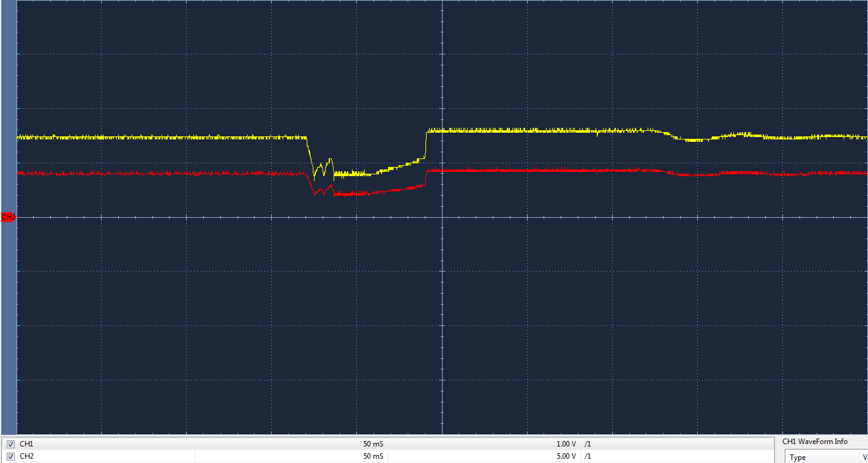
Task: Click the CH1 WaveForm Info panel title
Action: tap(815, 442)
